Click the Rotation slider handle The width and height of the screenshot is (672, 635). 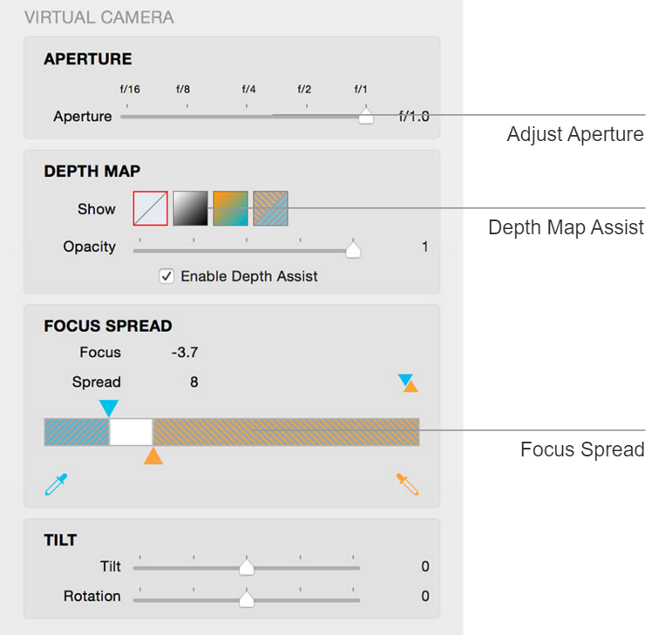(x=247, y=598)
